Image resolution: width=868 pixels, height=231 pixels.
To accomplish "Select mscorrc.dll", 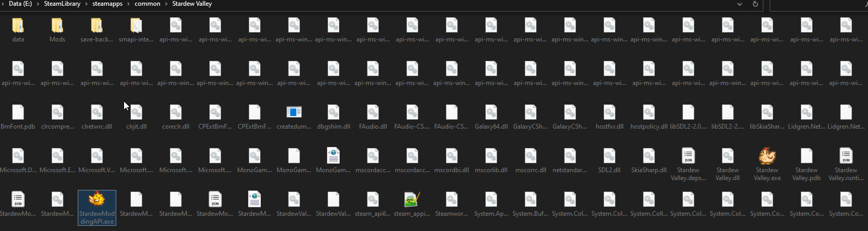I will 530,161.
